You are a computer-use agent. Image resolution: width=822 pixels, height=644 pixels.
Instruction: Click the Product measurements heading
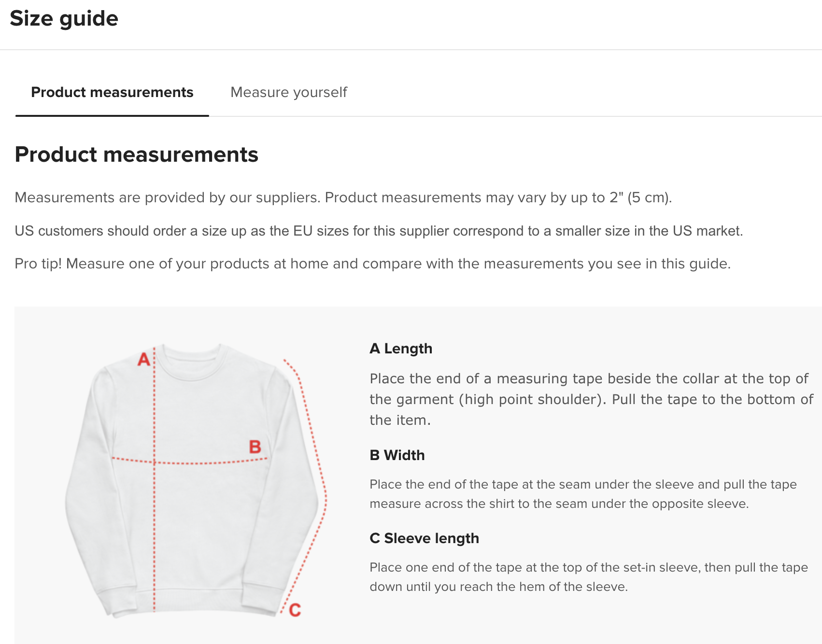137,154
